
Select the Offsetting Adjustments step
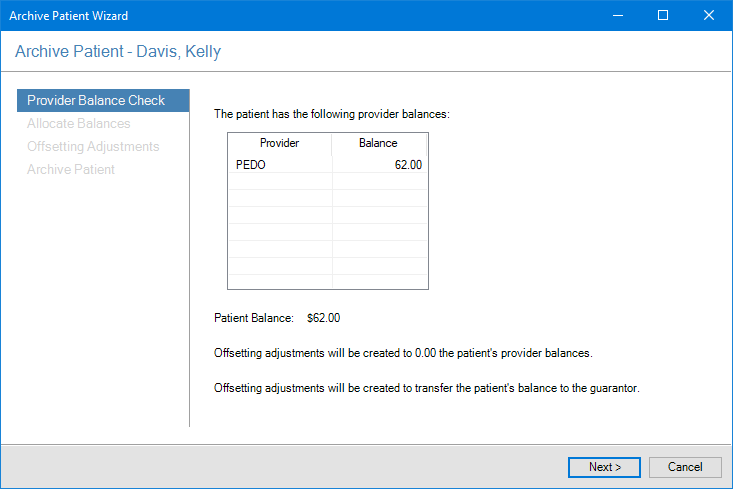click(93, 146)
